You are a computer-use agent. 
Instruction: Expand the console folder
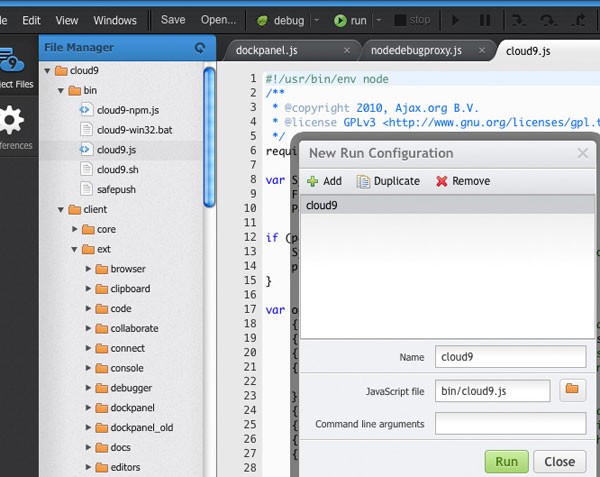[88, 368]
